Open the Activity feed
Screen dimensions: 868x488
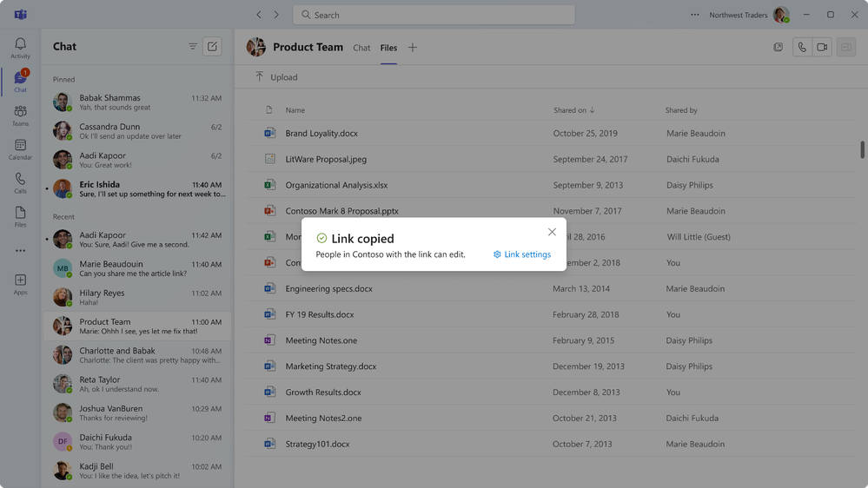pyautogui.click(x=20, y=48)
